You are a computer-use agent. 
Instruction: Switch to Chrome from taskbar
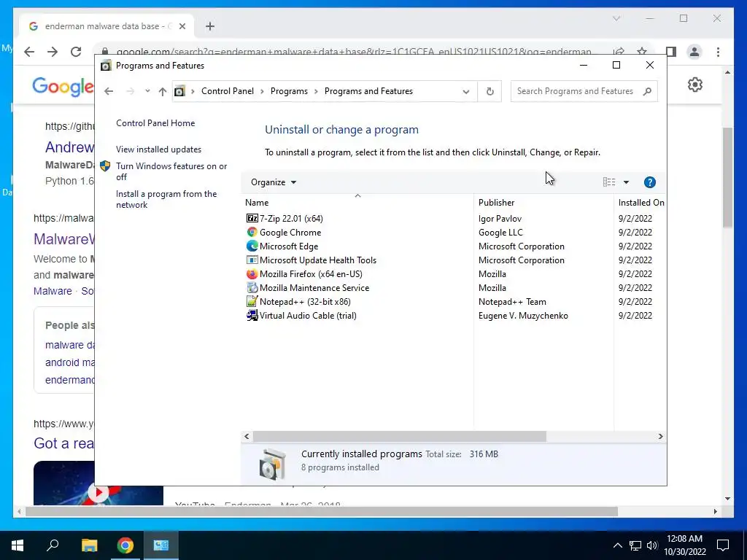[x=125, y=545]
